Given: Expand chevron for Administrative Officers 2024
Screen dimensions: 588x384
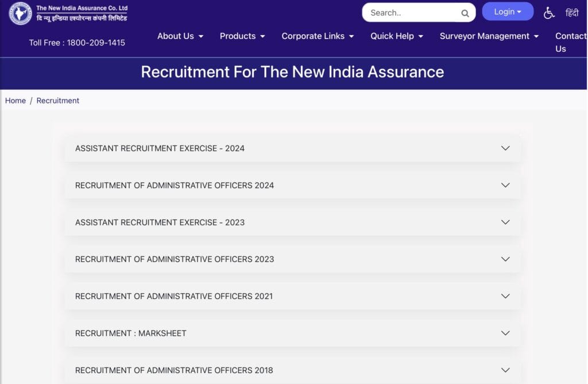Looking at the screenshot, I should 505,185.
